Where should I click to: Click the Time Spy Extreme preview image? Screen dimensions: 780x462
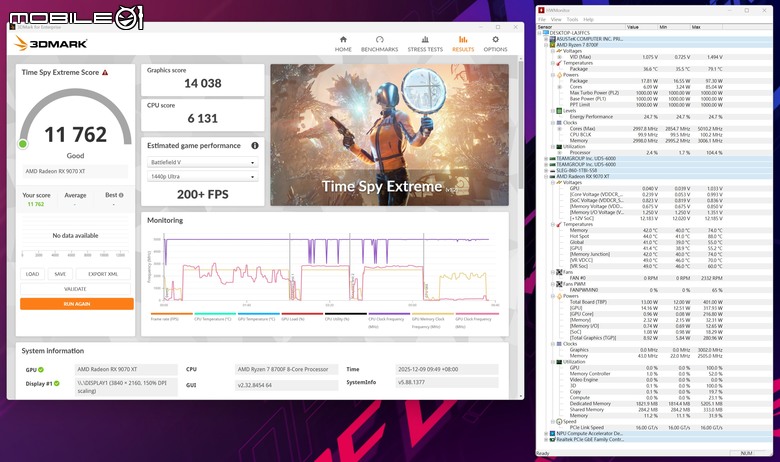(x=390, y=135)
